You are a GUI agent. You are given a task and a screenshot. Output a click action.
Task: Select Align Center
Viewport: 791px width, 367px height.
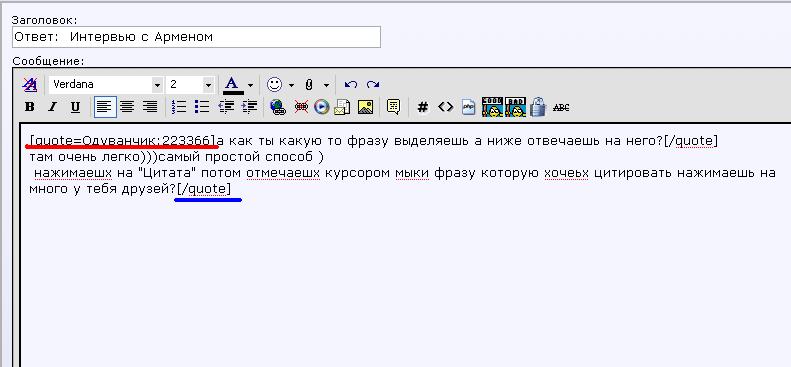tap(127, 107)
